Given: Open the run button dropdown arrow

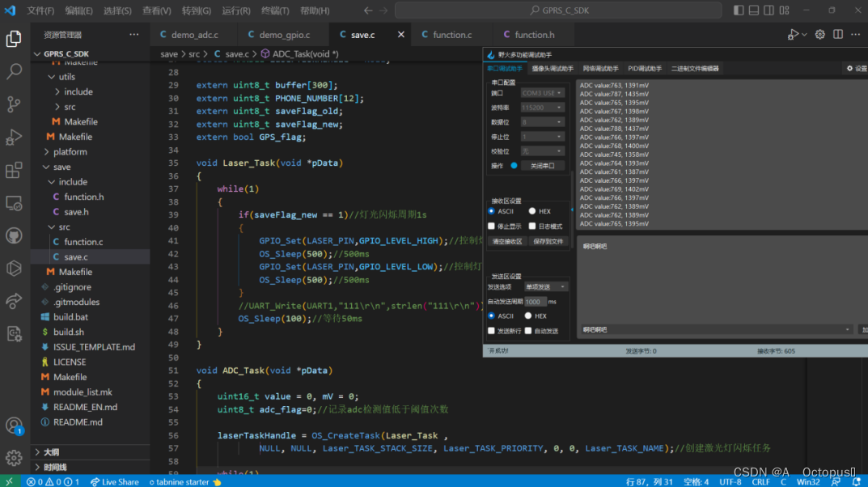Looking at the screenshot, I should click(x=804, y=34).
